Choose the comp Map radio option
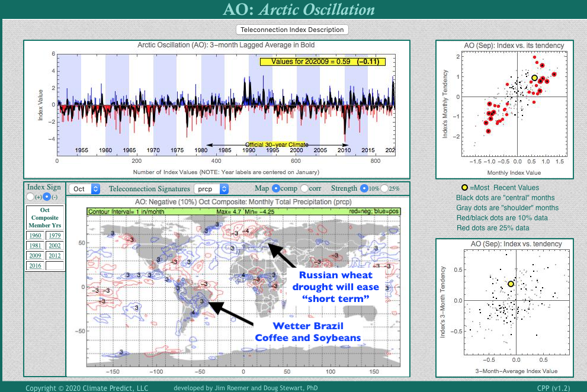The image size is (587, 392). 275,188
